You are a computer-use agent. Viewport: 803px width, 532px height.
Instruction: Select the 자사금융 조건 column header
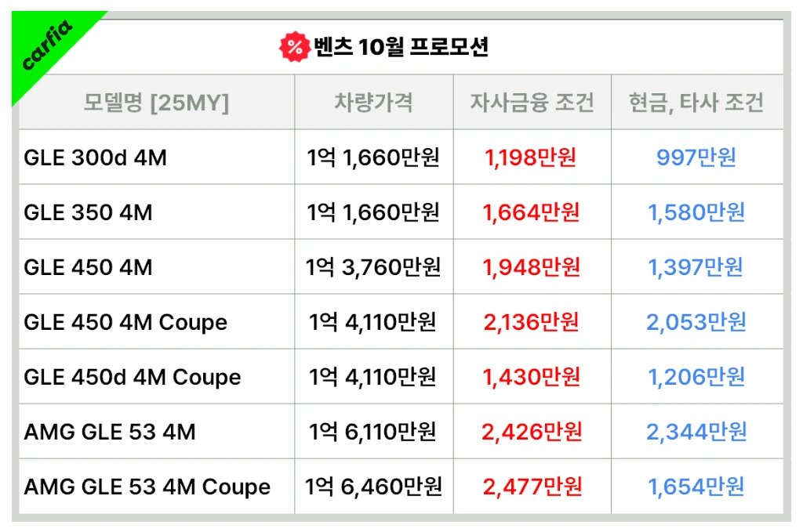point(532,103)
